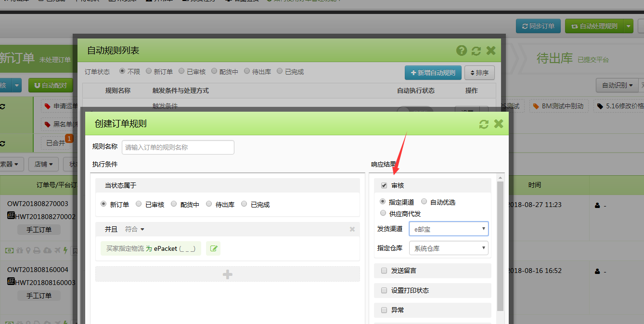
Task: Remove the condition block with X icon
Action: coord(352,229)
